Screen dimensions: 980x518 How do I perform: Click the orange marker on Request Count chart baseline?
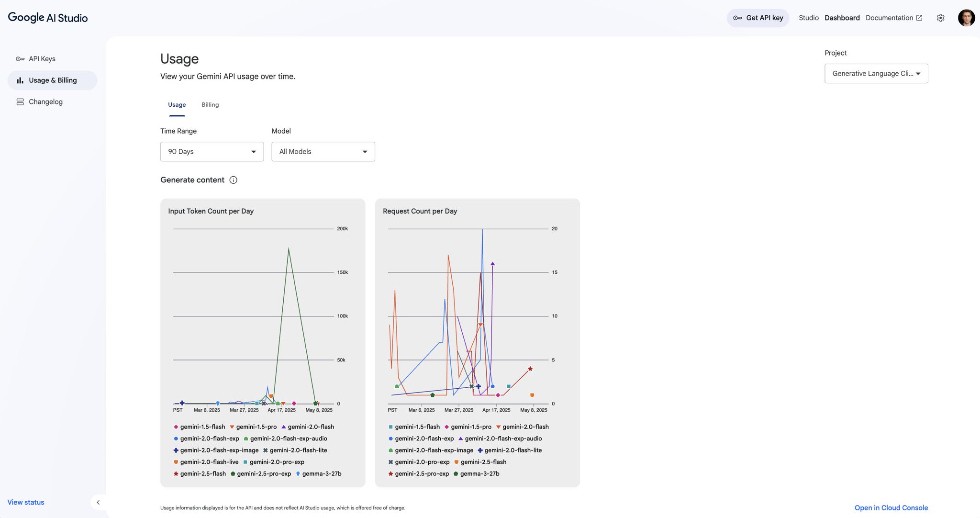pos(532,395)
